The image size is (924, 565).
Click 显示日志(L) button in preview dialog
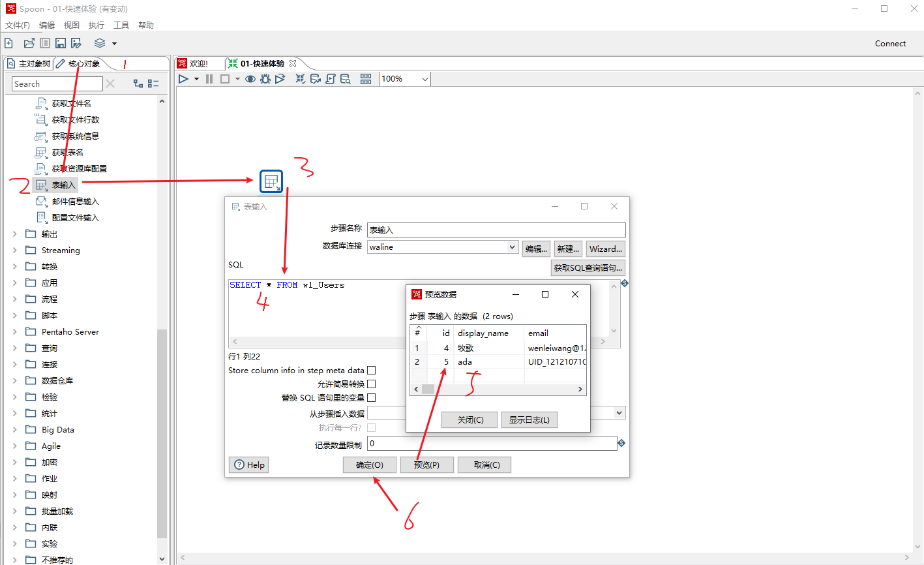click(529, 420)
